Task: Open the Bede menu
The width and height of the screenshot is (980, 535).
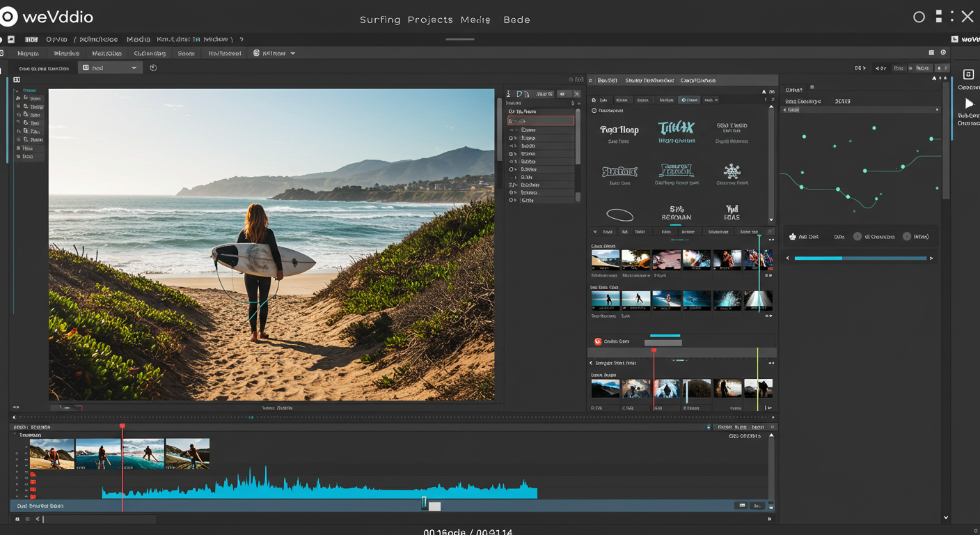Action: tap(516, 20)
